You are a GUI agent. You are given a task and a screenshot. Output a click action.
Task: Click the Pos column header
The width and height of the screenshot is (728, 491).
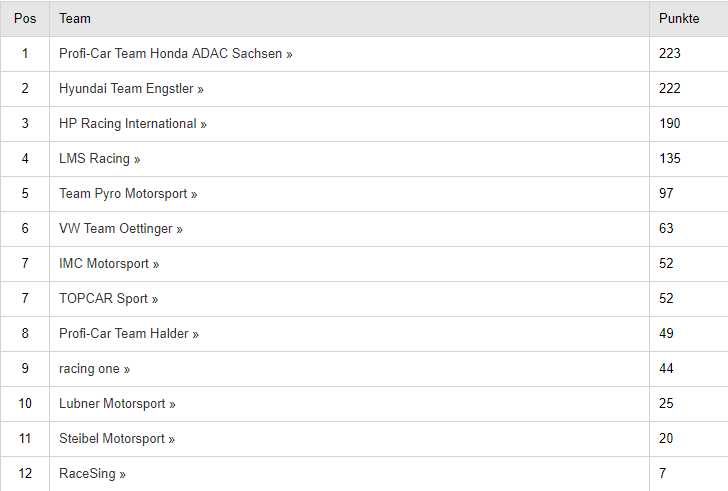[25, 19]
